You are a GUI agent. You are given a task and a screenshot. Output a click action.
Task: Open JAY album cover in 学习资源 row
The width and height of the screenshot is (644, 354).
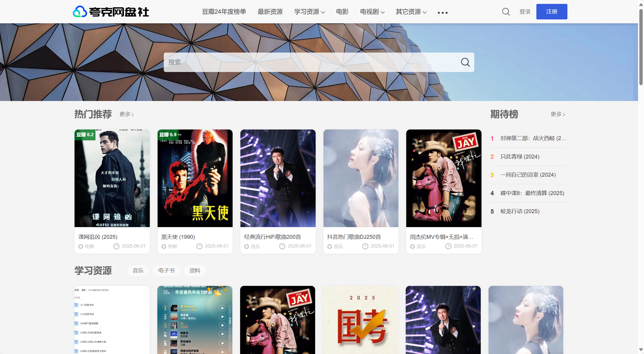coord(278,320)
